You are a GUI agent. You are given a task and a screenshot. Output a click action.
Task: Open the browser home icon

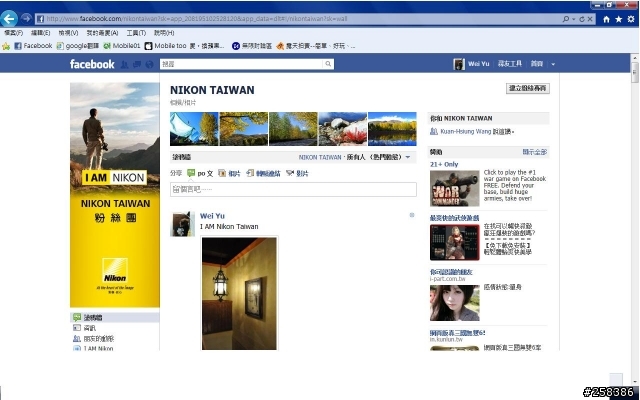607,19
